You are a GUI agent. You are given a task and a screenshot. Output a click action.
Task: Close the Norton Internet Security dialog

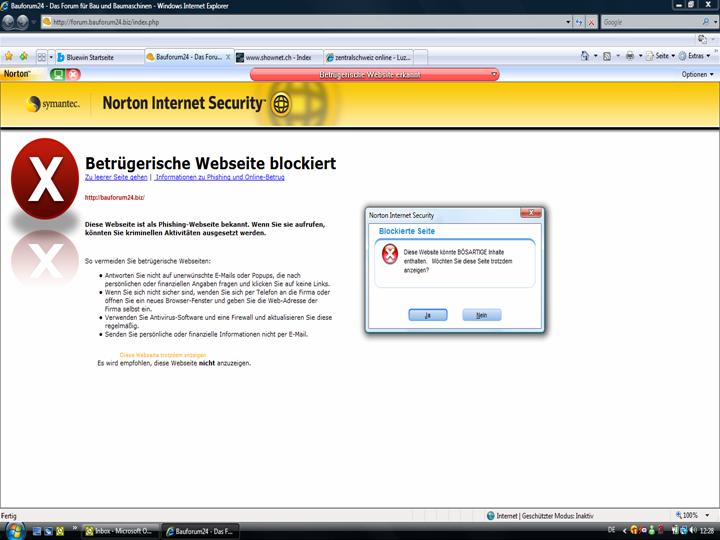click(x=531, y=213)
